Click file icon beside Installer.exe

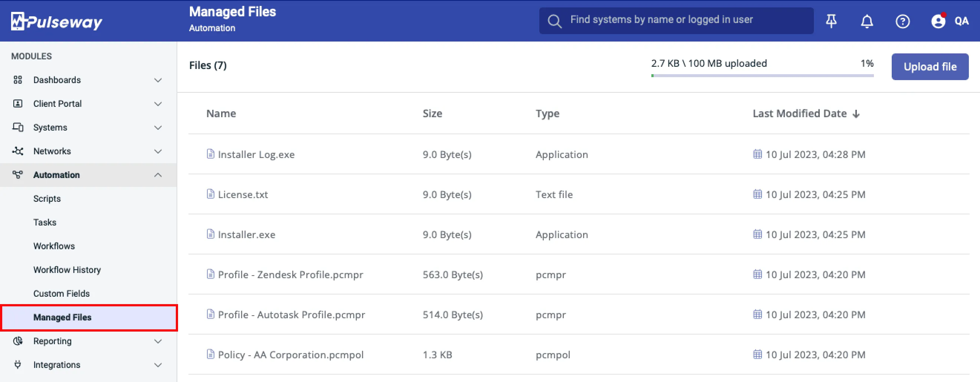(x=210, y=234)
